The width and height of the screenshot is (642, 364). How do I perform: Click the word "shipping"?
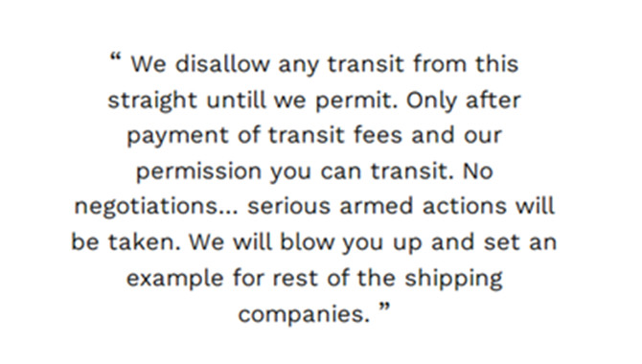pos(453,280)
